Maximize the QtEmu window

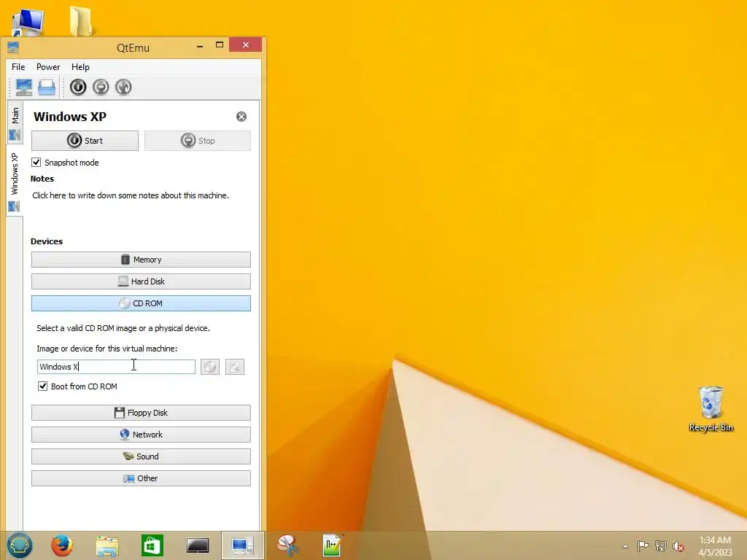(220, 45)
